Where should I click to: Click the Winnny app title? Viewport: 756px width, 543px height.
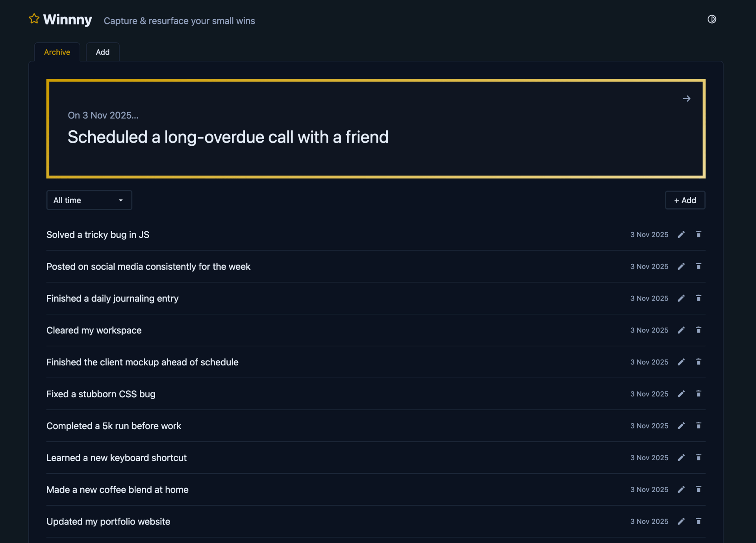coord(67,20)
